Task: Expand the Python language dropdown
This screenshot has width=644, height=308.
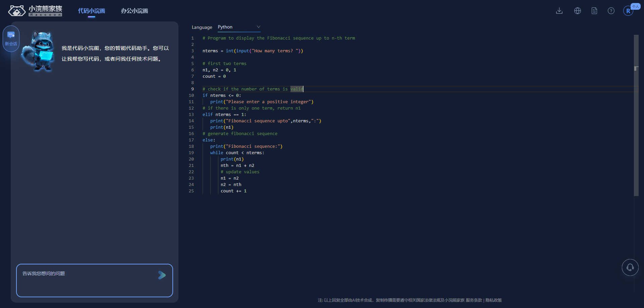Action: point(238,27)
